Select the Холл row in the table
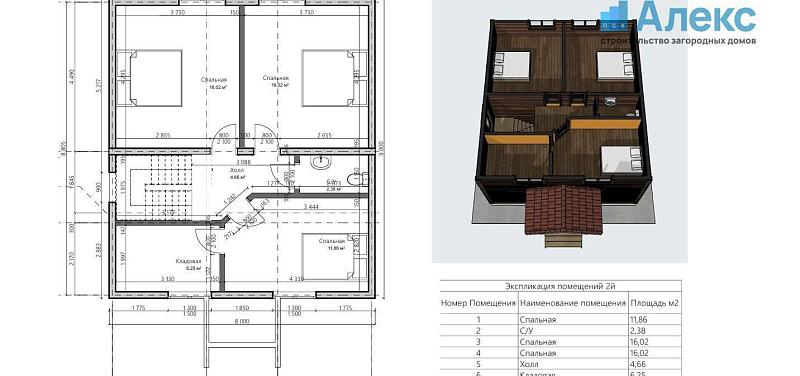The width and height of the screenshot is (800, 376). pos(561,364)
